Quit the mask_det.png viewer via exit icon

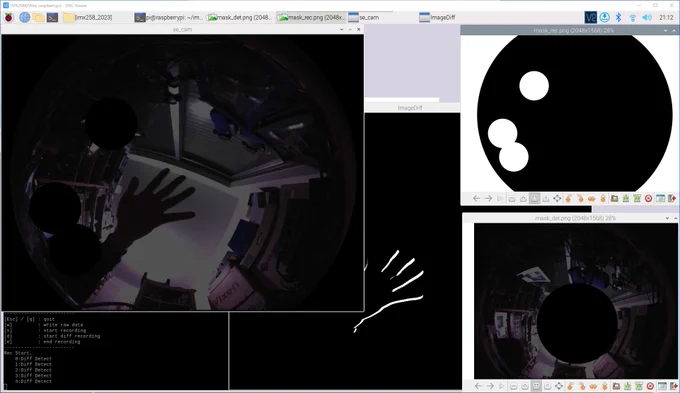(x=673, y=386)
